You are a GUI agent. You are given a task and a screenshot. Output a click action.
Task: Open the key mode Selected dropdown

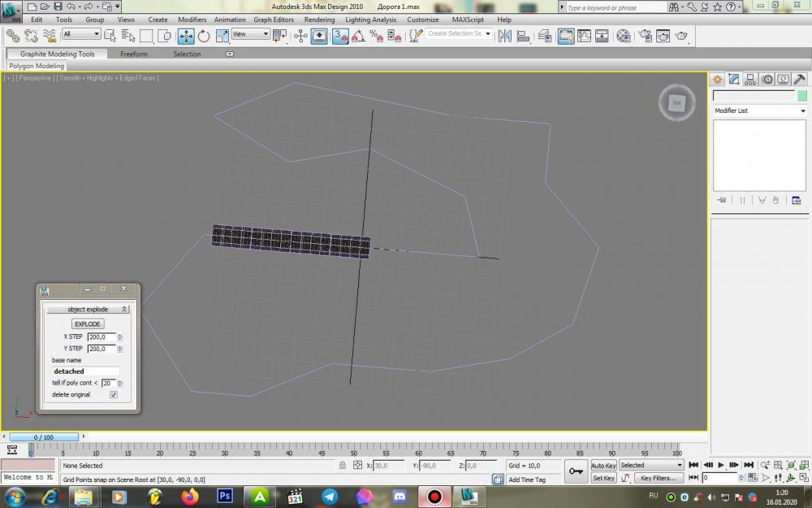tap(651, 465)
